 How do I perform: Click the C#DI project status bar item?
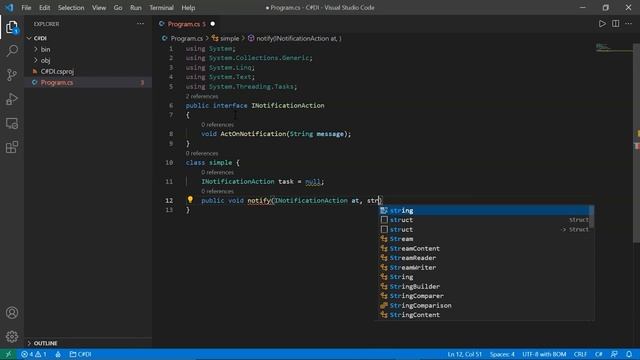(x=80, y=354)
